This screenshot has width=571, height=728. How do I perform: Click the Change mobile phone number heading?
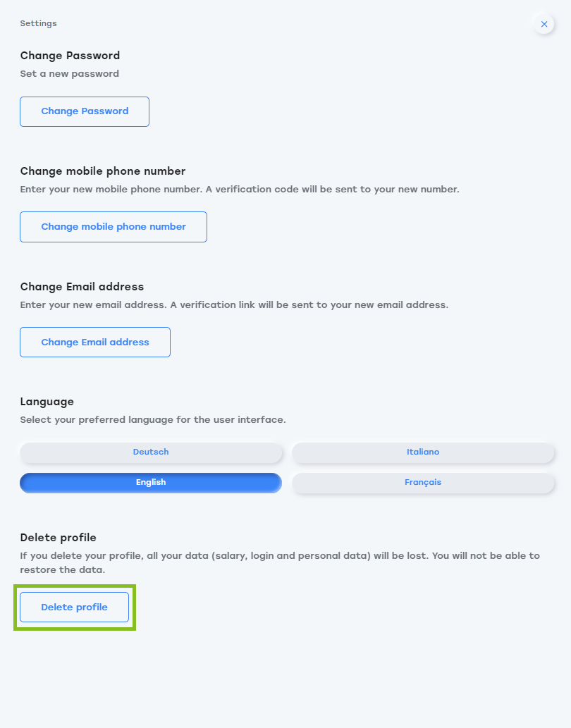click(103, 171)
